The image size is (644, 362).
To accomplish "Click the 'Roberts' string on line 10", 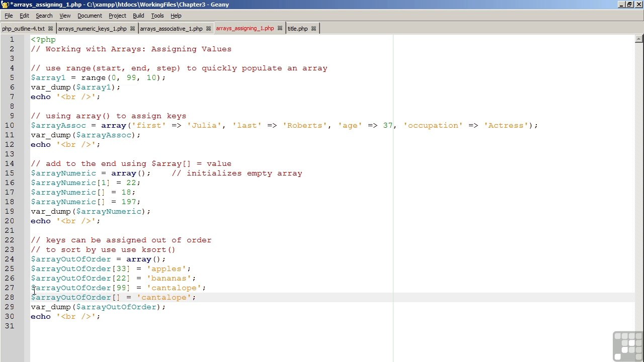I will pos(305,125).
